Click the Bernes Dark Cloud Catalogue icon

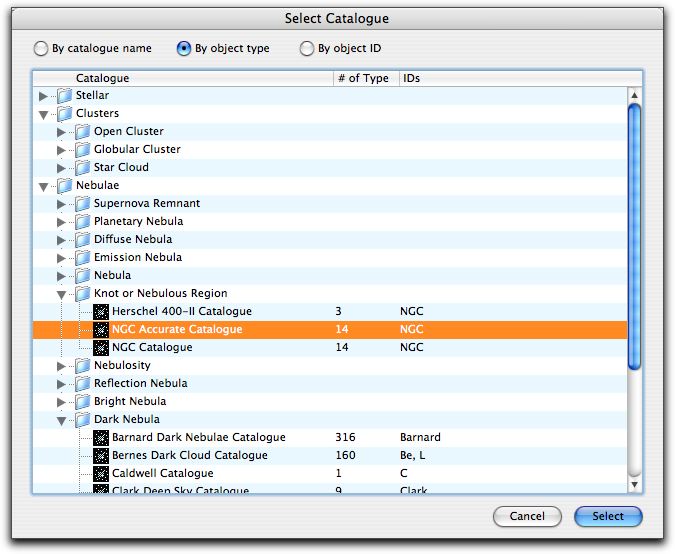[101, 456]
